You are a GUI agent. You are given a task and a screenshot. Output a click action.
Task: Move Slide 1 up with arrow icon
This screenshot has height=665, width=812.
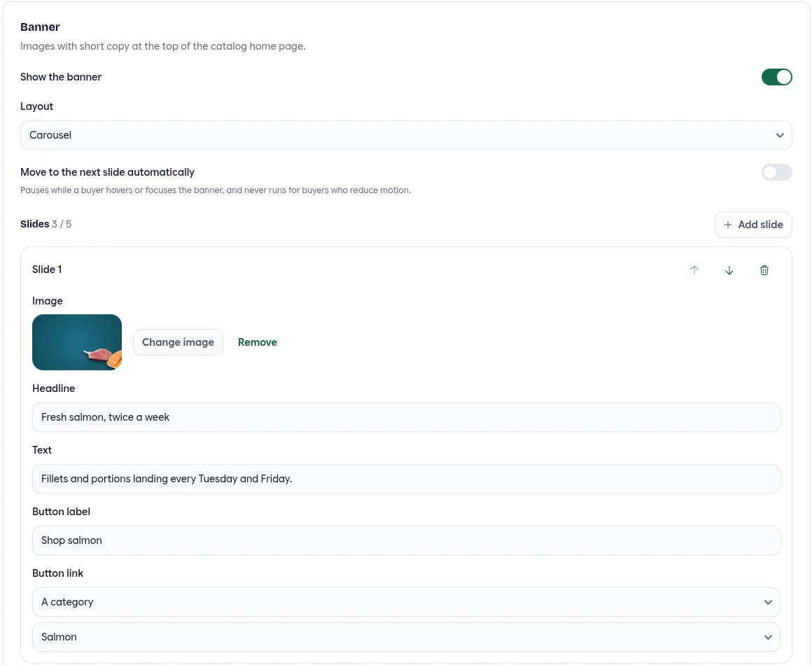[694, 269]
